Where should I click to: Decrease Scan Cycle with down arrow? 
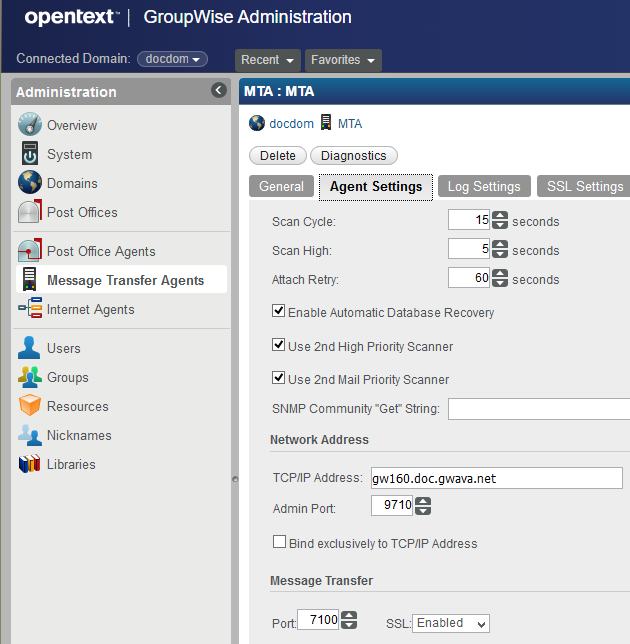(x=500, y=224)
